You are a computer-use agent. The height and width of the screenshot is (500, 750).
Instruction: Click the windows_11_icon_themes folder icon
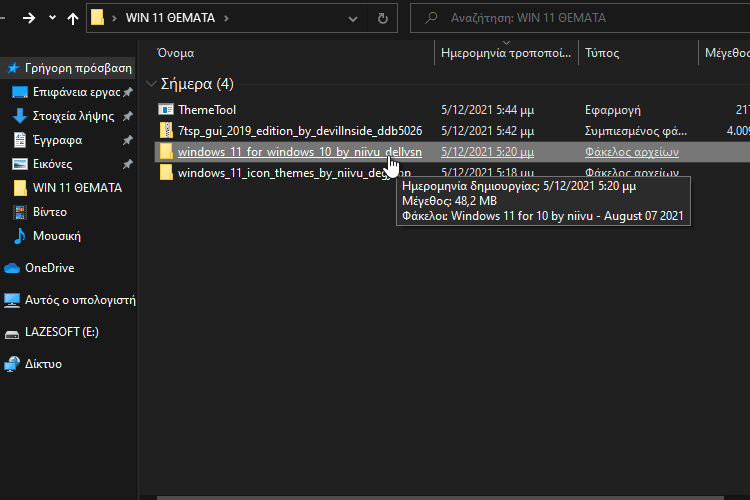coord(166,172)
